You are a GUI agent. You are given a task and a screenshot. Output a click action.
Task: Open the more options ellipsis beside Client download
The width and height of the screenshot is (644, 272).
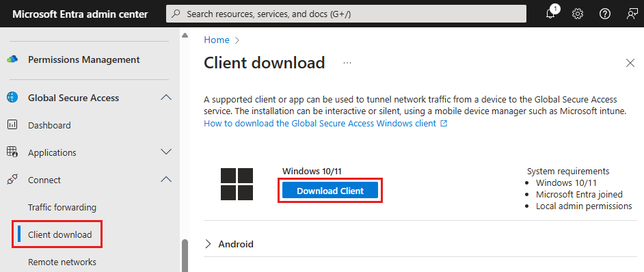[347, 64]
